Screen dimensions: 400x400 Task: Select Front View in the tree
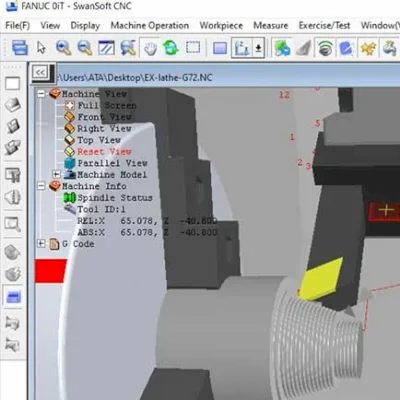[104, 117]
